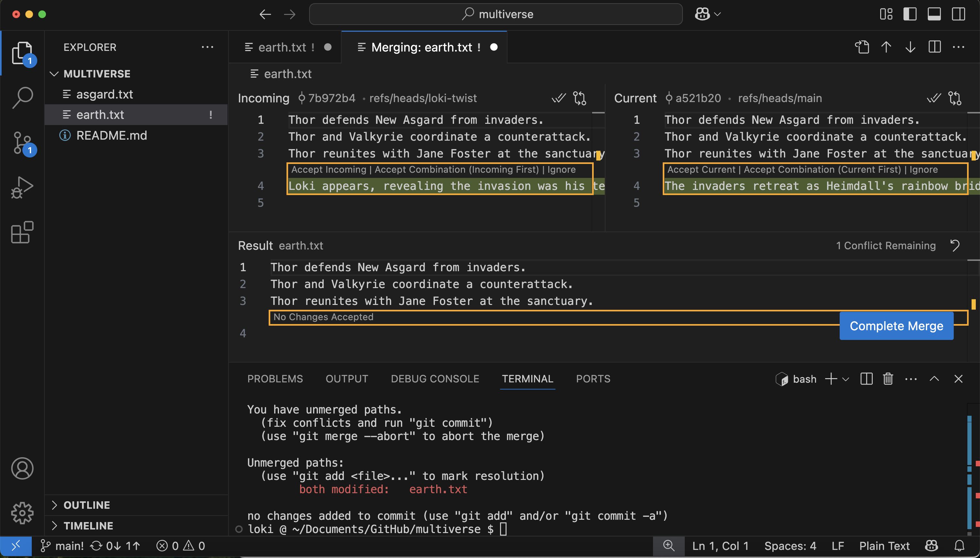Click the Open File icon in editor toolbar
The height and width of the screenshot is (558, 980).
(862, 47)
